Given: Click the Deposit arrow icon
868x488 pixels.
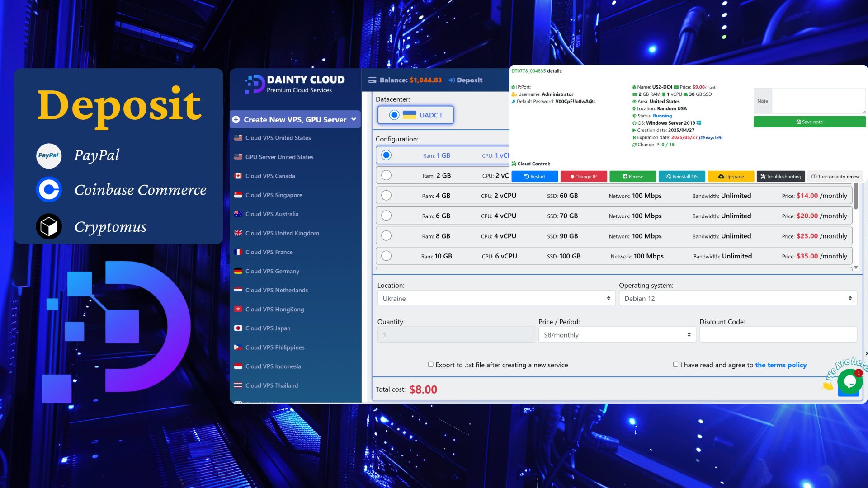Looking at the screenshot, I should (x=451, y=80).
